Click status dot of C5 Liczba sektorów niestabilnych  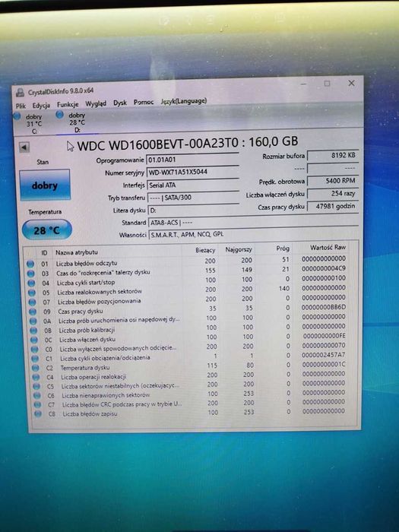pos(36,386)
